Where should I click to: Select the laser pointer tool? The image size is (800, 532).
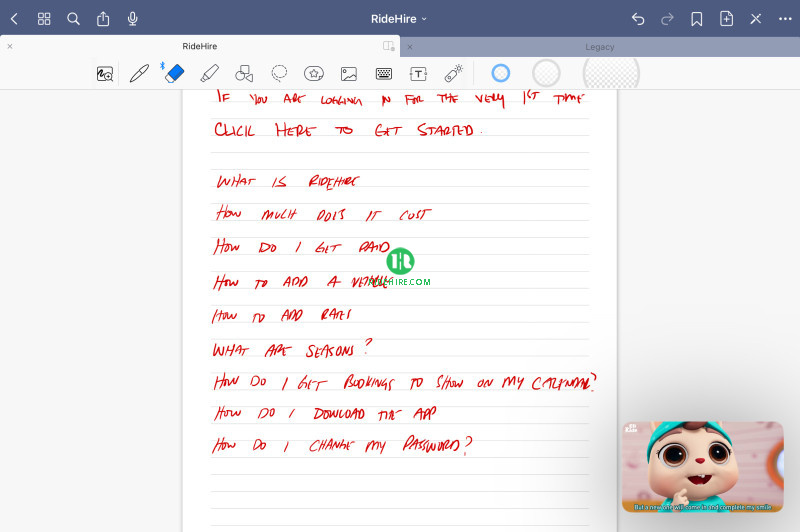453,73
